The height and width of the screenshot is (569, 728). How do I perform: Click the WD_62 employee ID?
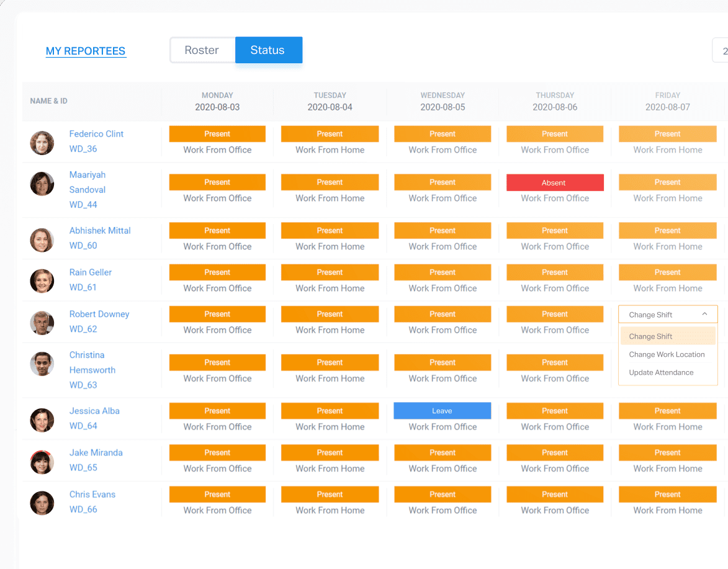coord(83,329)
